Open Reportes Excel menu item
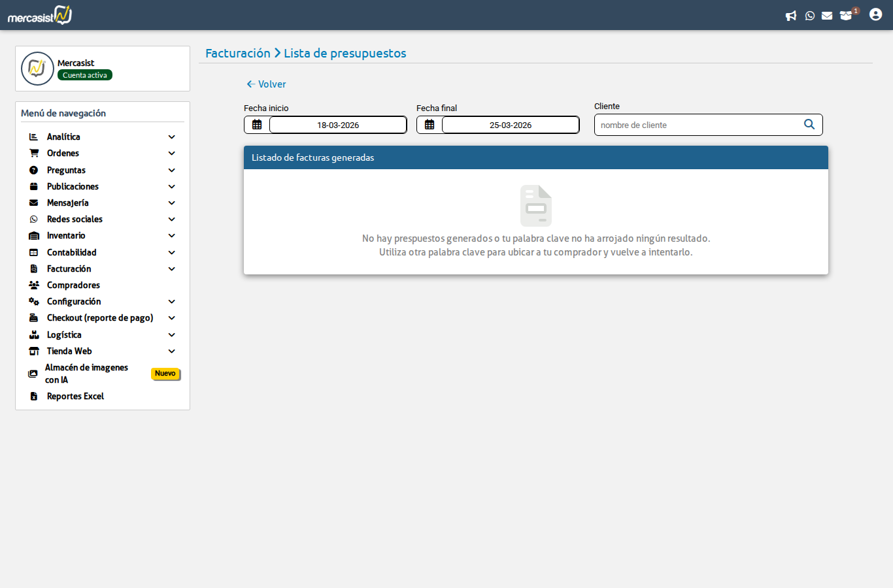893x588 pixels. point(75,397)
